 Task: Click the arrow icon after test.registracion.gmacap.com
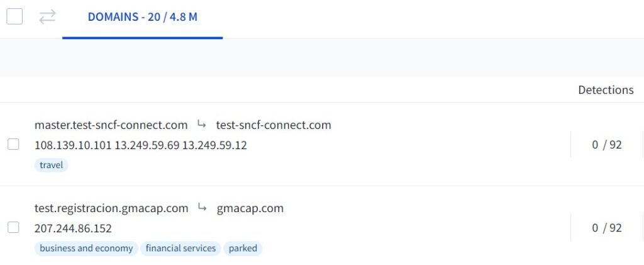tap(203, 207)
